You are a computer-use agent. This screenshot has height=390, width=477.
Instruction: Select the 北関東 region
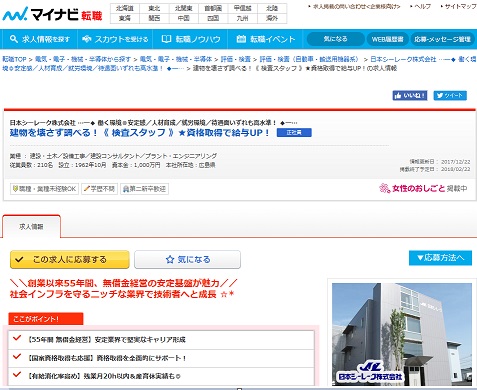(x=184, y=8)
